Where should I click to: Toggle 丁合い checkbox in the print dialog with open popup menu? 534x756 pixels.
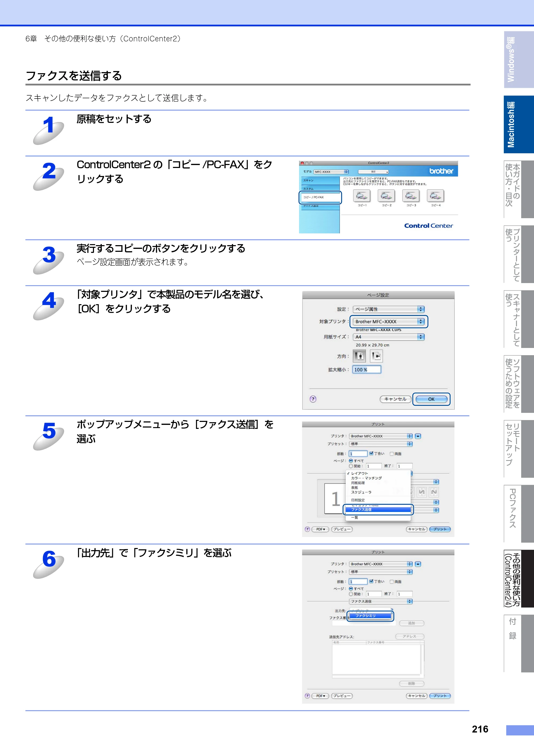coord(371,453)
